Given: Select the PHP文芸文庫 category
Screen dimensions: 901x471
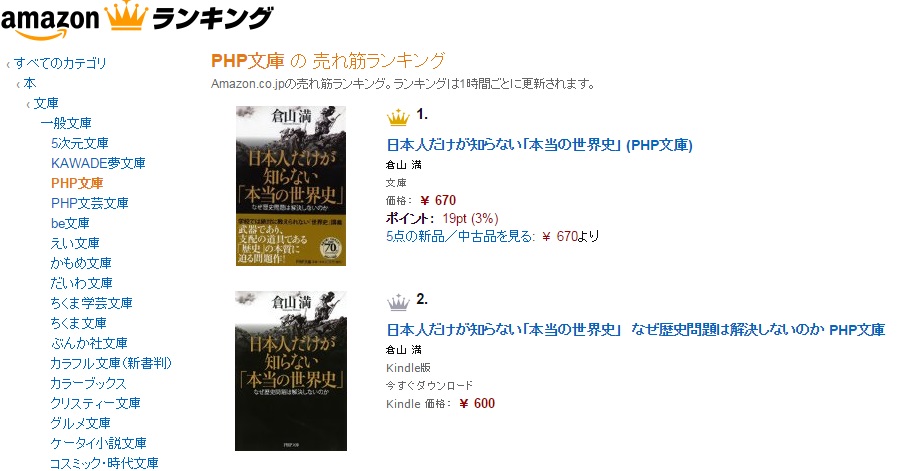Looking at the screenshot, I should (x=90, y=203).
